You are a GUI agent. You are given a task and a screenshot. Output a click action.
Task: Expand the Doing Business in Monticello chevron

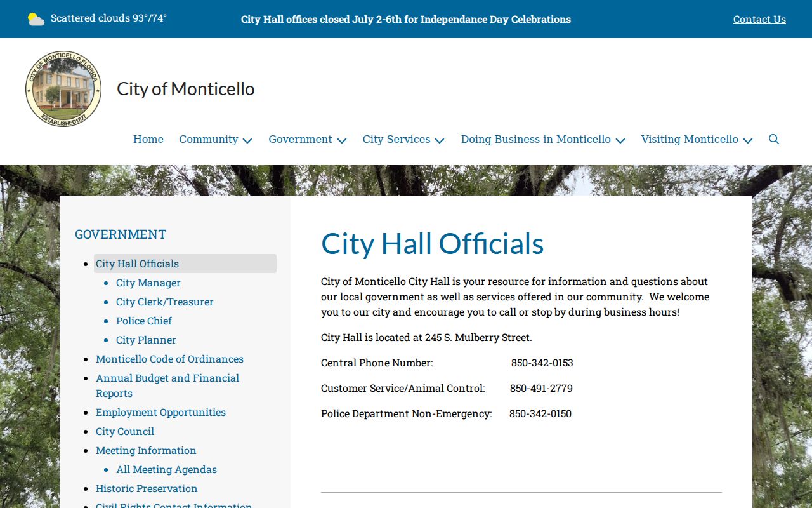click(x=620, y=140)
